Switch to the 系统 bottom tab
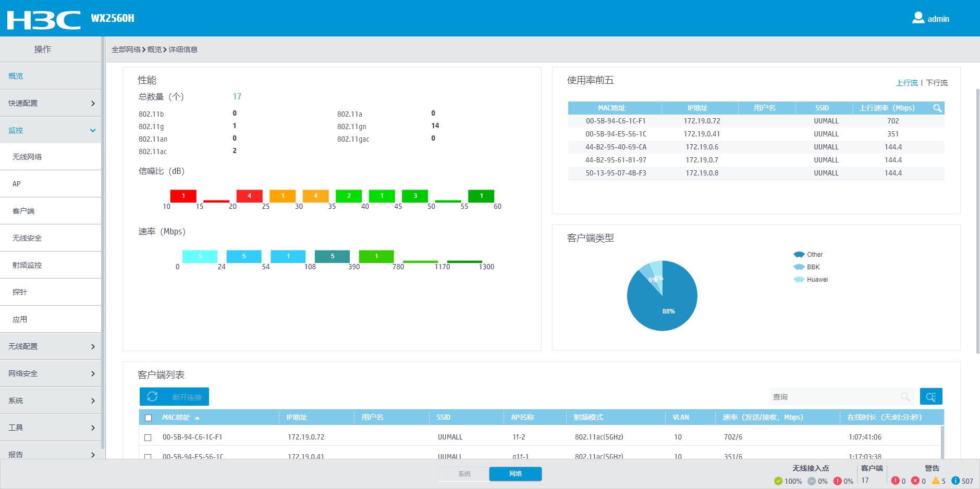The height and width of the screenshot is (489, 980). tap(464, 474)
